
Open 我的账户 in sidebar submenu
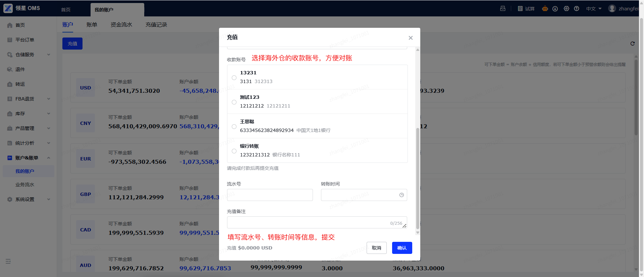coord(29,171)
